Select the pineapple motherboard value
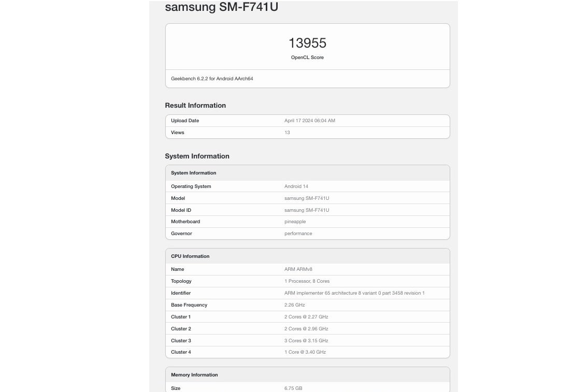The image size is (588, 392). click(295, 222)
